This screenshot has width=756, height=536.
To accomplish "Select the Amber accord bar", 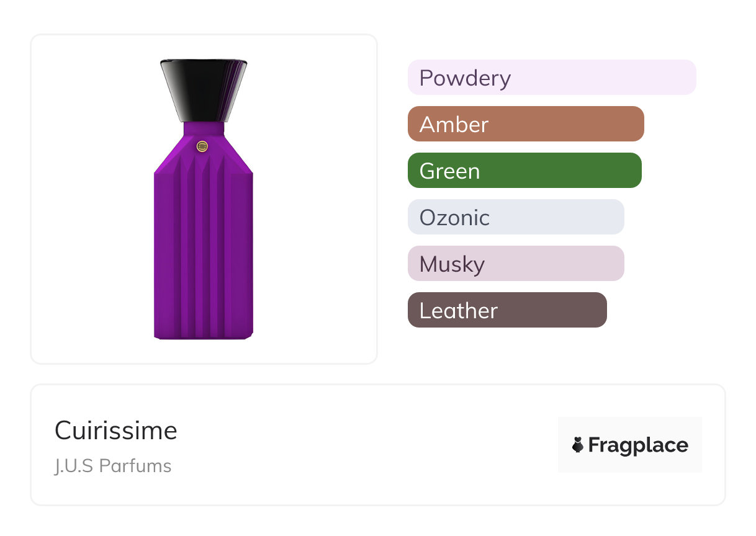I will click(x=526, y=124).
